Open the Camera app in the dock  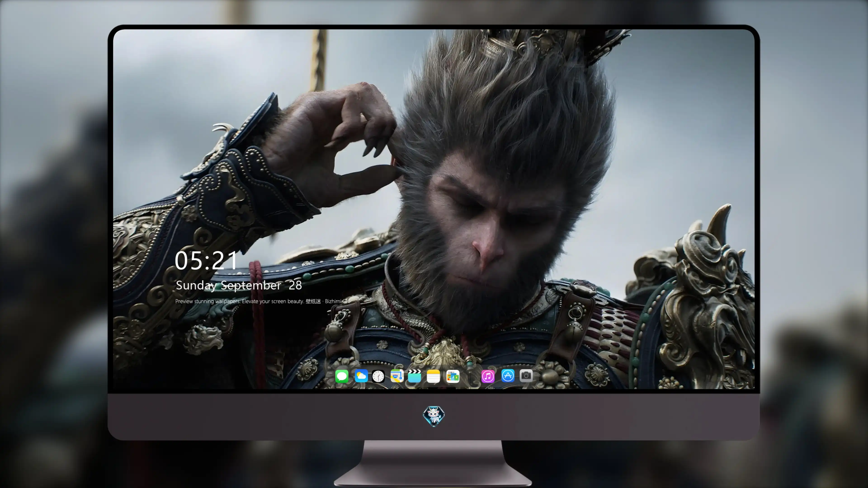526,375
